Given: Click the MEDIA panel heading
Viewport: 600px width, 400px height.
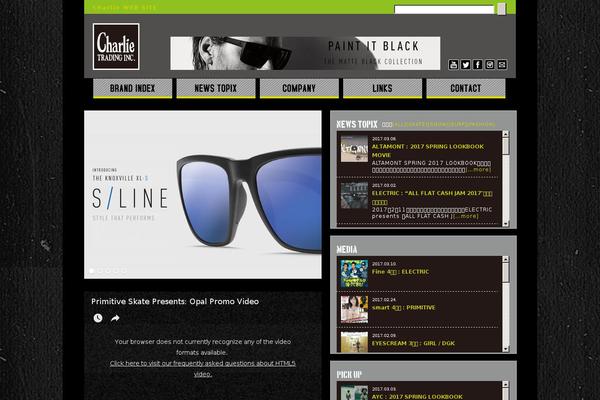Looking at the screenshot, I should (x=347, y=250).
